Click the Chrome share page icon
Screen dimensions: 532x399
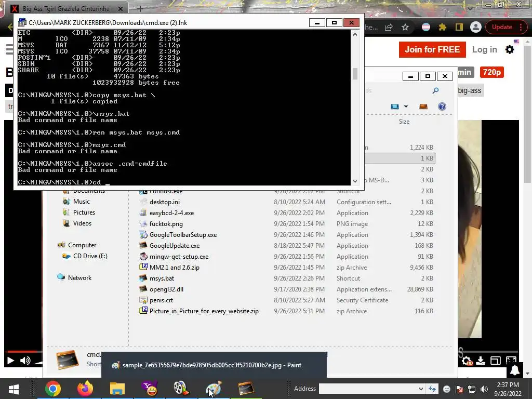[389, 27]
